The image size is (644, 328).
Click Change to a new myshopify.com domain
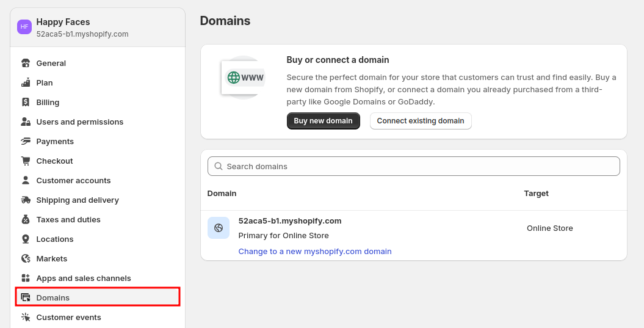tap(315, 251)
